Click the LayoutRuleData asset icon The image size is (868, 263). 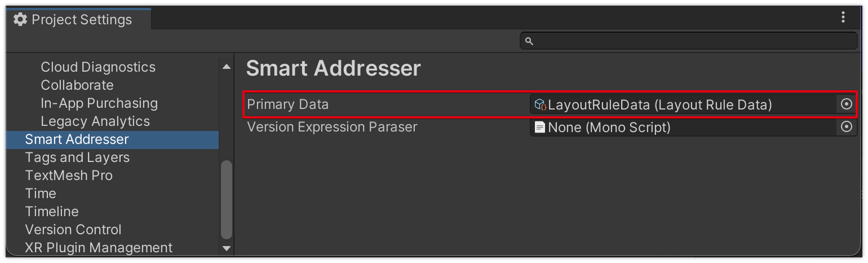tap(540, 104)
